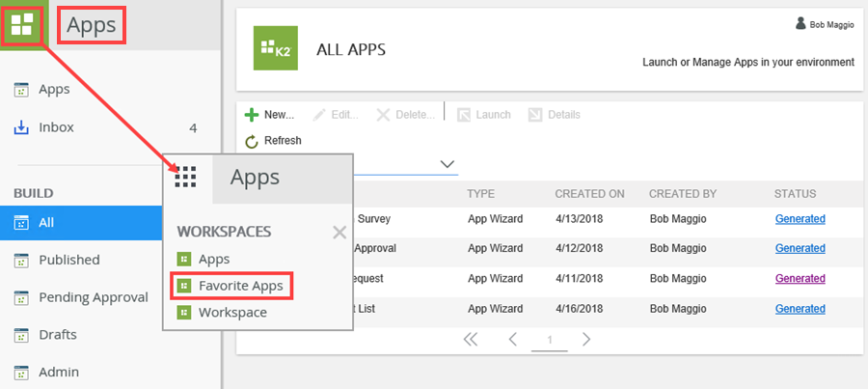Image resolution: width=868 pixels, height=389 pixels.
Task: Close the Workspaces popup panel
Action: point(339,232)
